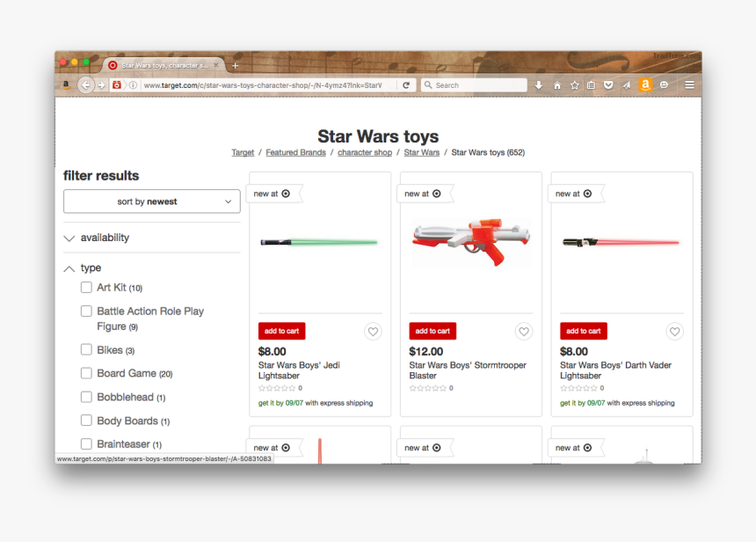Image resolution: width=756 pixels, height=542 pixels.
Task: Check the Bikes filter
Action: click(86, 349)
